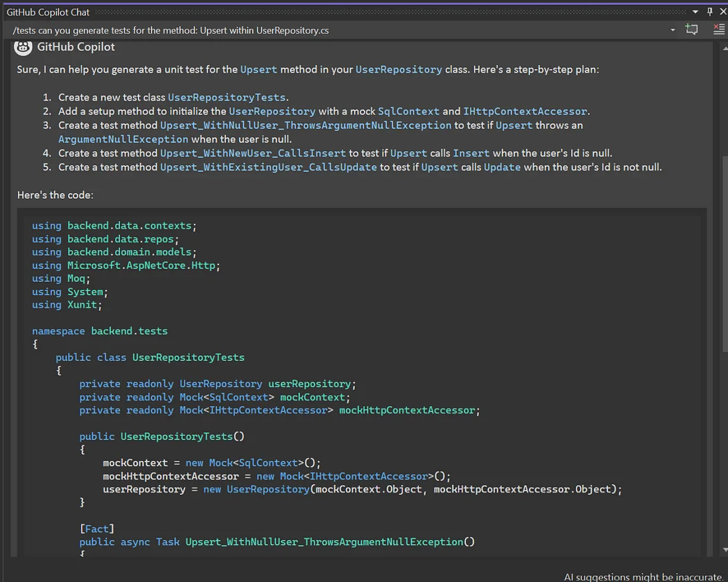Image resolution: width=728 pixels, height=582 pixels.
Task: Click the "using backend.data.contexts;" code line
Action: (114, 226)
